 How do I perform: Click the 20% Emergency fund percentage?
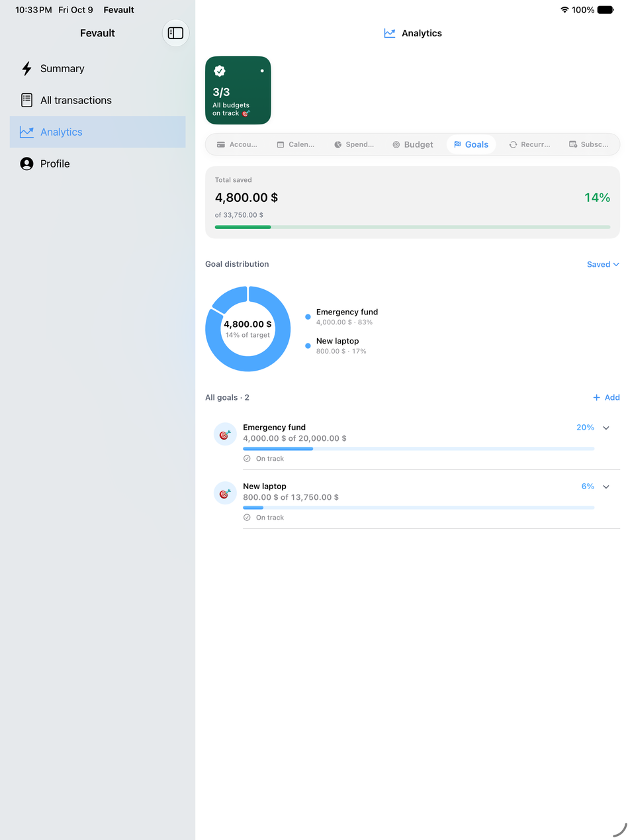[585, 428]
